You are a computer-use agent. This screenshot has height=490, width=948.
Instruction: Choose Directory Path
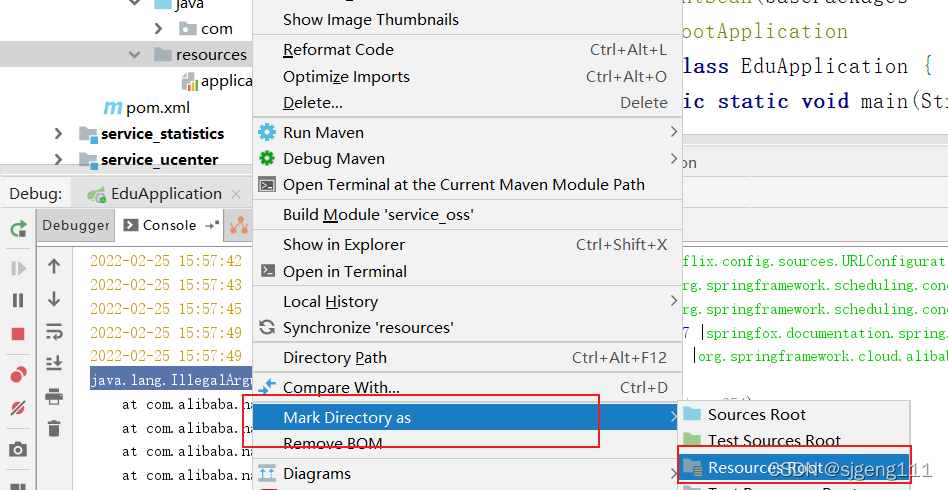(467, 358)
